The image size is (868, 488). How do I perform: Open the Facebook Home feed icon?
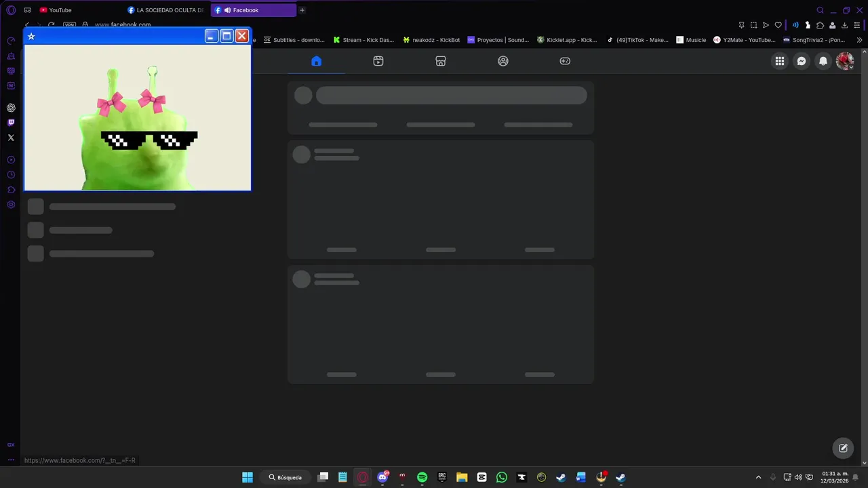(316, 61)
